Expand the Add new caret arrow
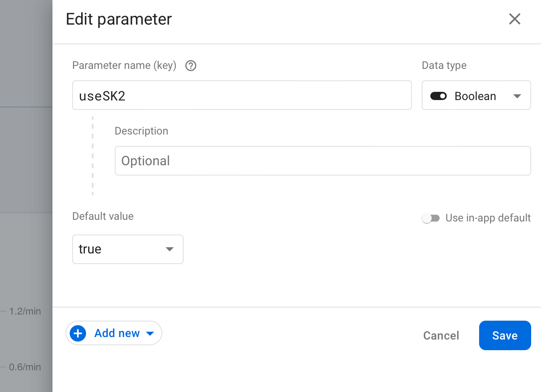 pyautogui.click(x=150, y=334)
